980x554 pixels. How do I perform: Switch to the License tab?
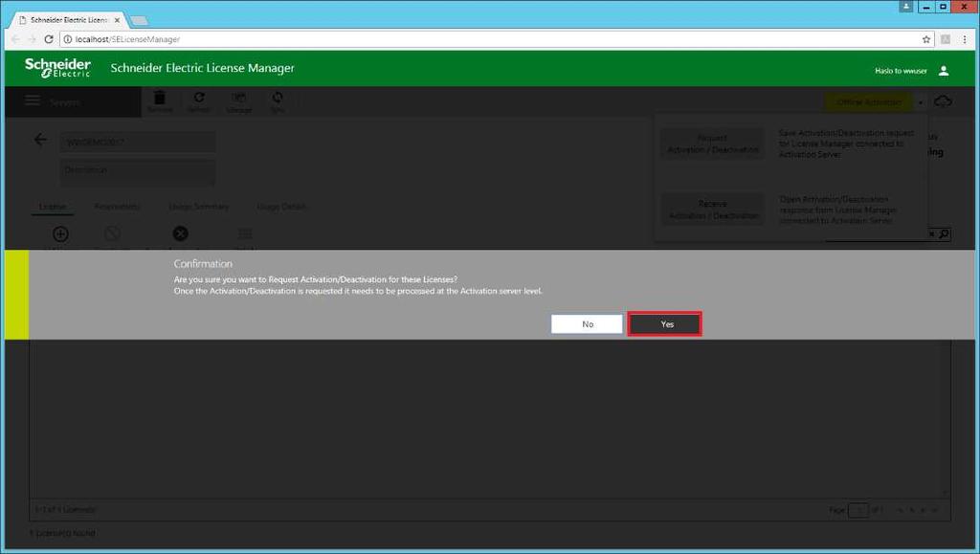[53, 207]
